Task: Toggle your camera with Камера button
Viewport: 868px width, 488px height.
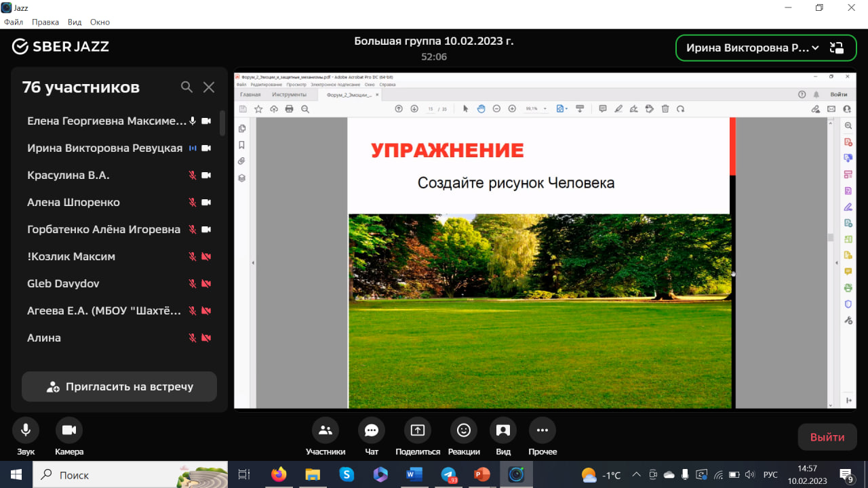Action: click(68, 437)
